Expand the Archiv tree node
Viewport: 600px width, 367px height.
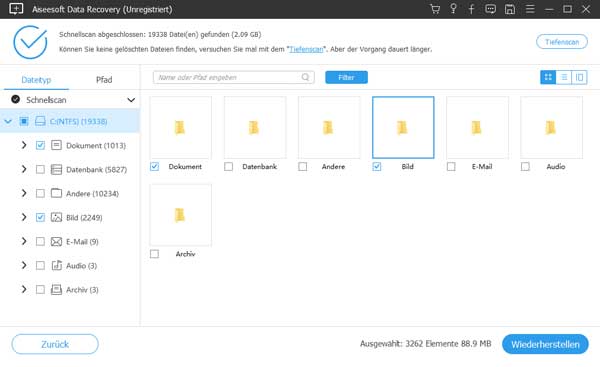pos(24,289)
